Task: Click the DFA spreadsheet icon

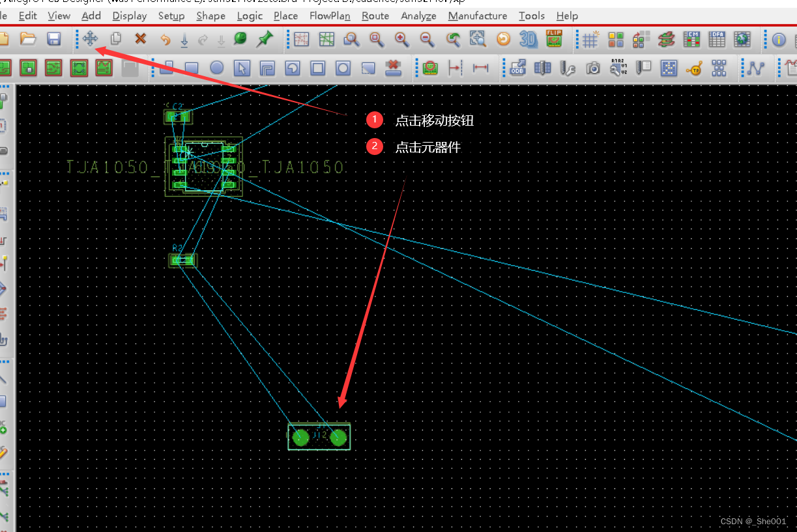Action: tap(716, 40)
